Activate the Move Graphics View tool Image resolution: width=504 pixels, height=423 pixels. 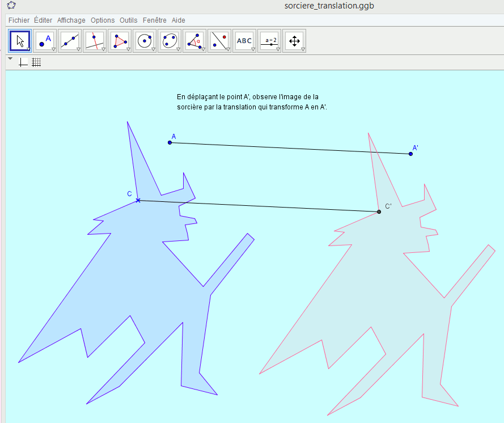294,40
